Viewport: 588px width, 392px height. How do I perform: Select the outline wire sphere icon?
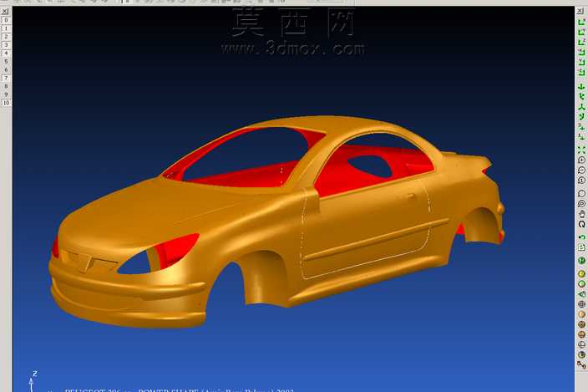[581, 344]
